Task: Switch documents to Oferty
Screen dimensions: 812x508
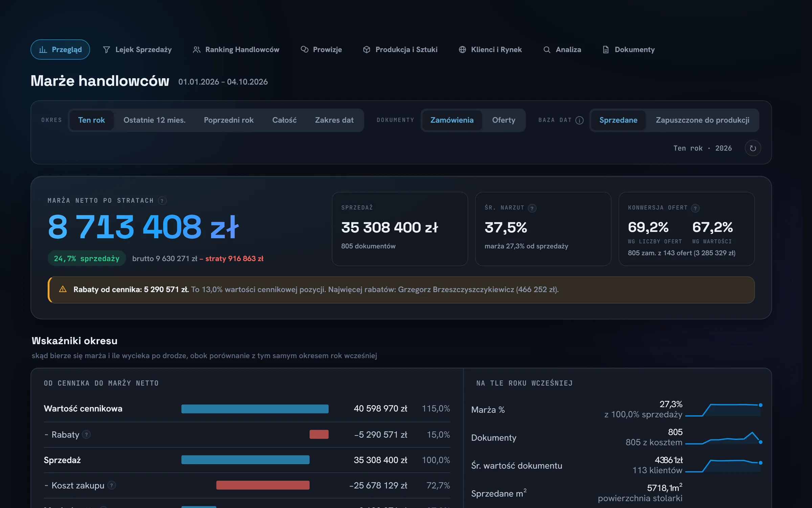Action: [x=503, y=120]
